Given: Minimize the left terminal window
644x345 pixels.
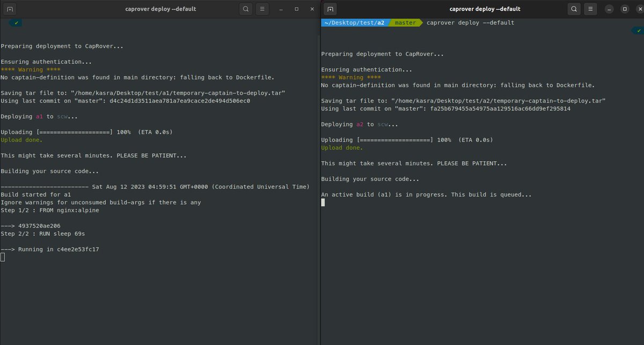Looking at the screenshot, I should [x=282, y=9].
